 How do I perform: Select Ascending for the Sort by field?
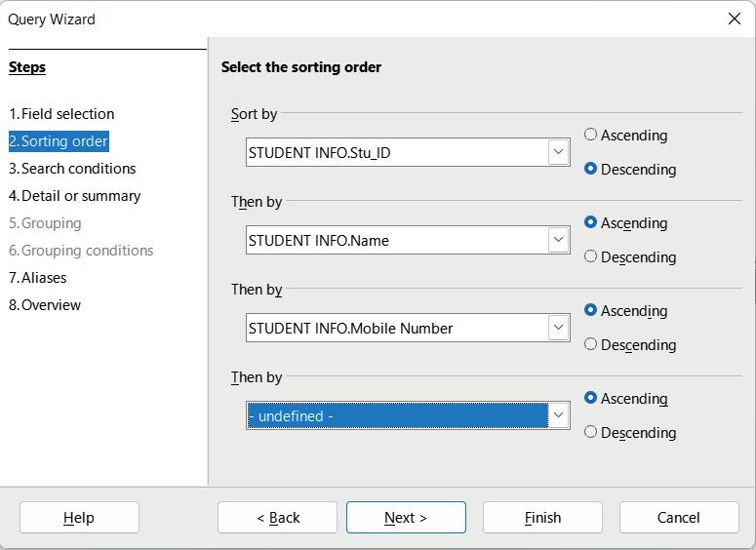coord(591,135)
